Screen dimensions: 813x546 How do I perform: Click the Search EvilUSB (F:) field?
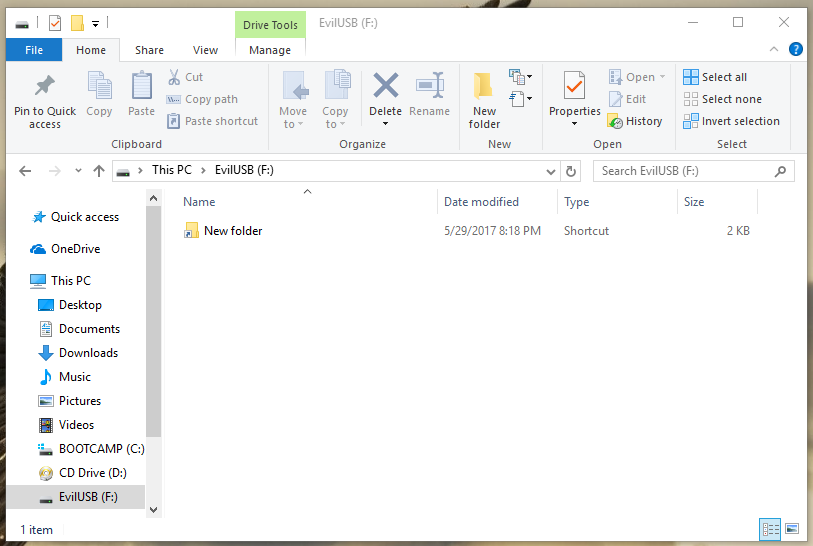click(693, 171)
